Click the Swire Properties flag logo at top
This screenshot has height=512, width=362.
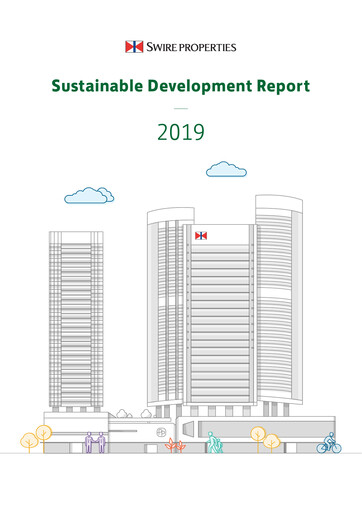(134, 47)
